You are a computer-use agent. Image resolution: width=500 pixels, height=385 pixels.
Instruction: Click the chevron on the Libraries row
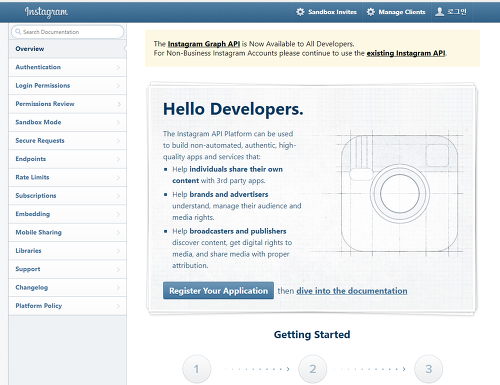[118, 251]
